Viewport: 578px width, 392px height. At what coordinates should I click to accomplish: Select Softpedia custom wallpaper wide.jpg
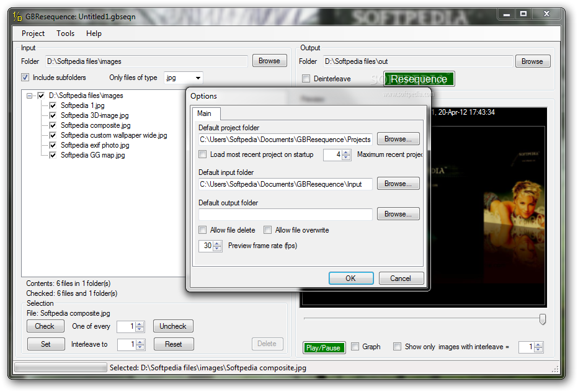(114, 135)
